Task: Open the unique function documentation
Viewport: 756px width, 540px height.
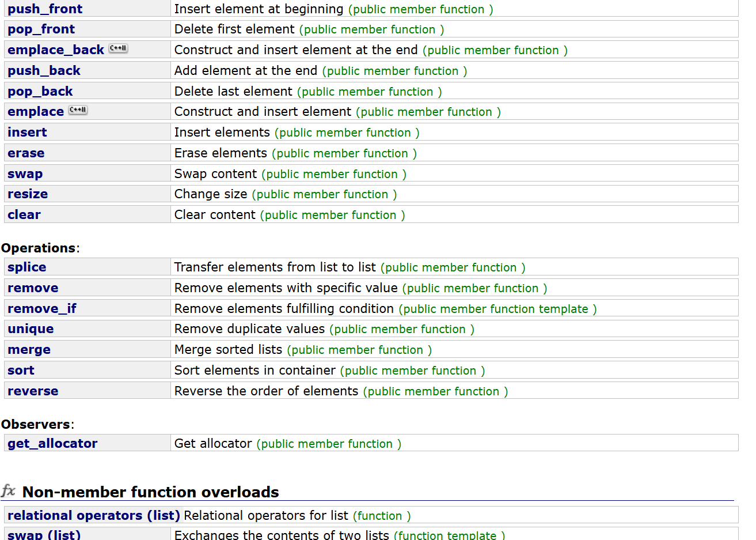Action: coord(31,329)
